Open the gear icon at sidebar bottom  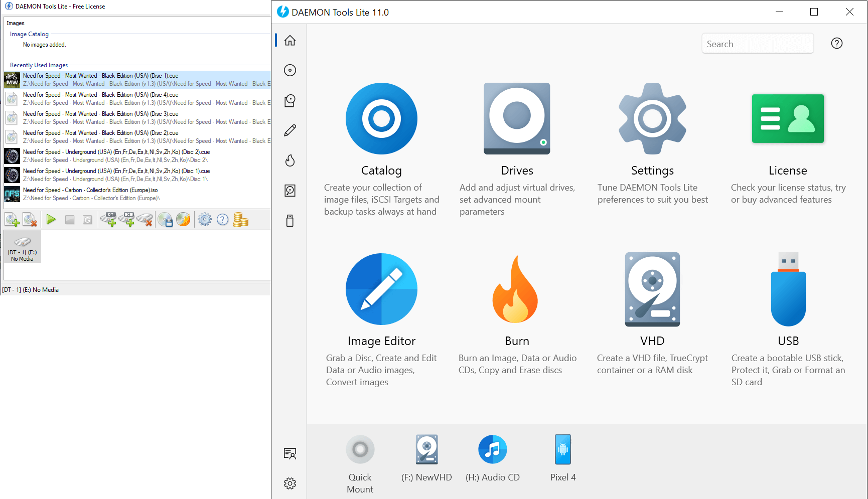(290, 483)
